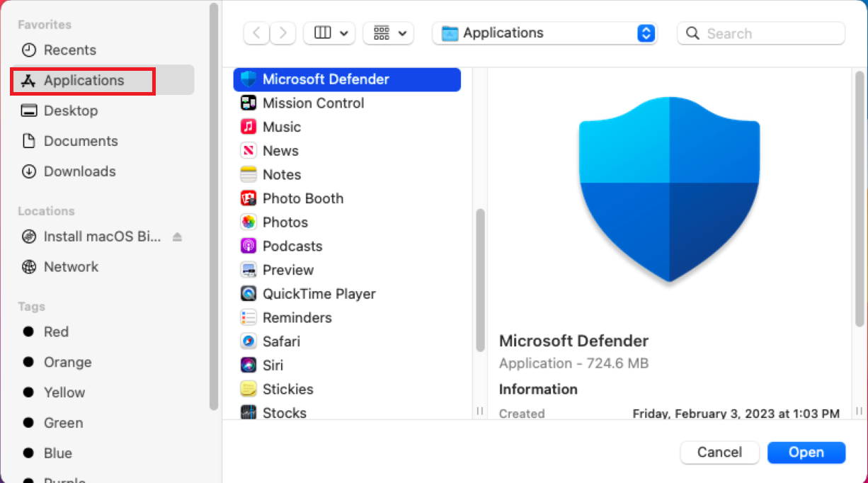Click the Recents clock icon in sidebar

(x=28, y=50)
